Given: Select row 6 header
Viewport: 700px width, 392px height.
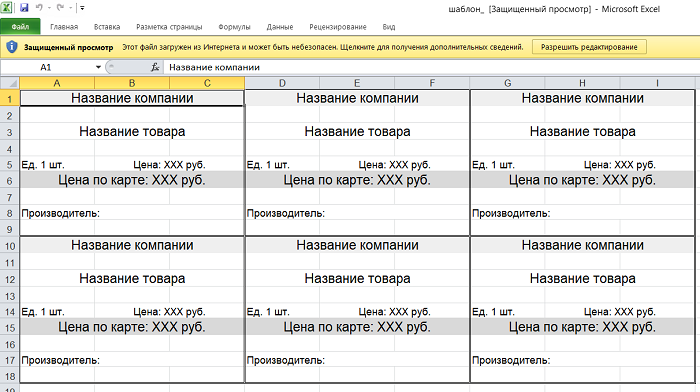Looking at the screenshot, I should point(10,180).
